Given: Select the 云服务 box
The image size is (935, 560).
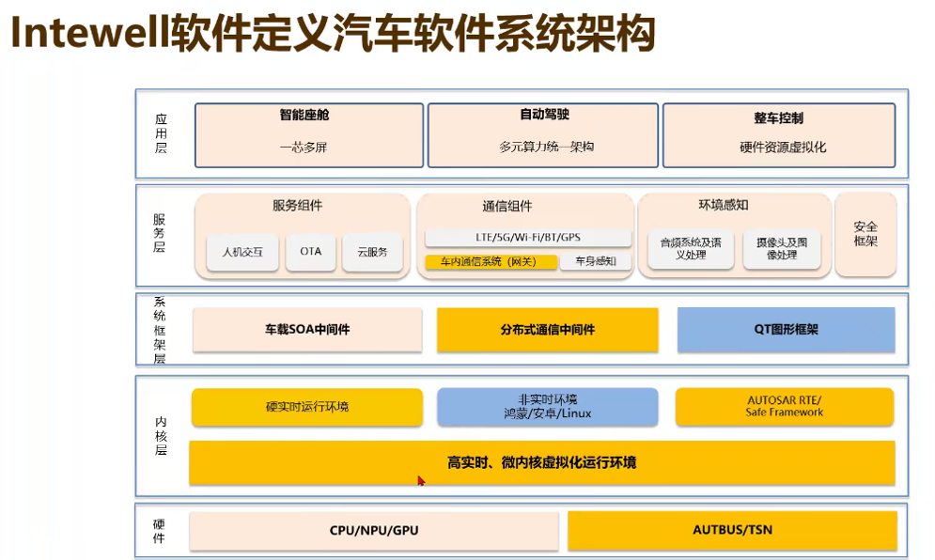Looking at the screenshot, I should tap(372, 252).
